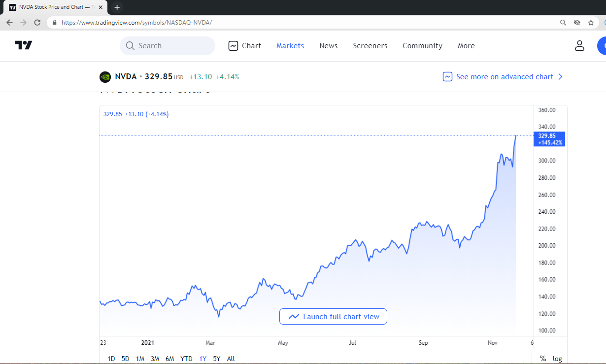Select the 6M time range
Screen dimensions: 606x364
(x=170, y=359)
